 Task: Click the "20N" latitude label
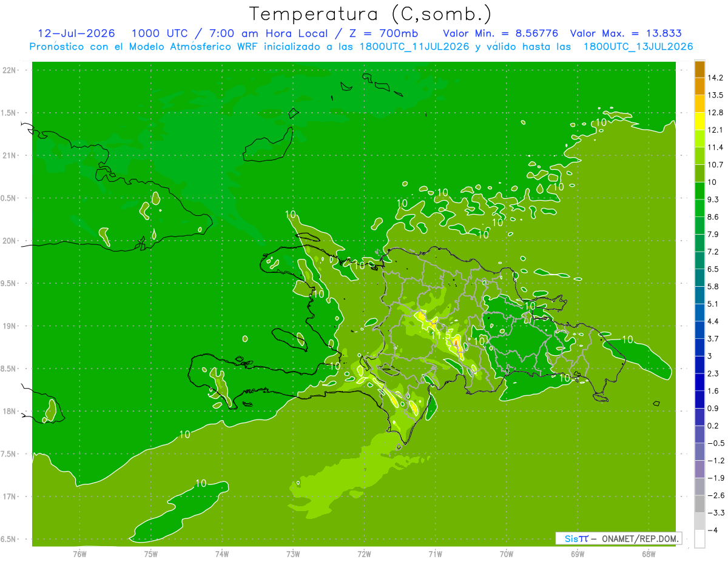coord(9,241)
